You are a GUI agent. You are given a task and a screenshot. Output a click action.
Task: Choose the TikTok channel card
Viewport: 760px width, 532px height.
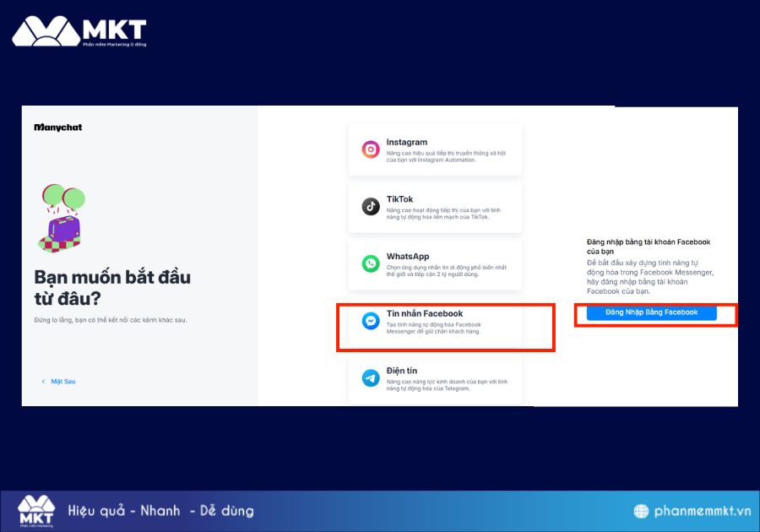[435, 207]
